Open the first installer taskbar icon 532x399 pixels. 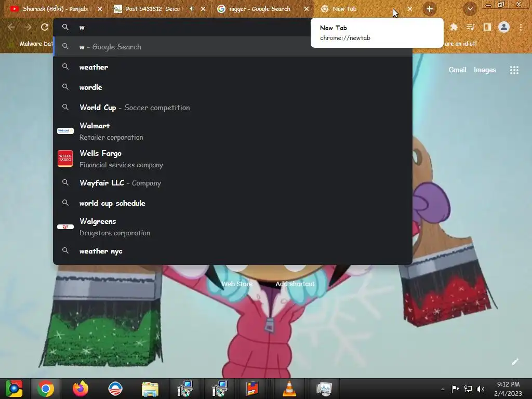point(185,389)
